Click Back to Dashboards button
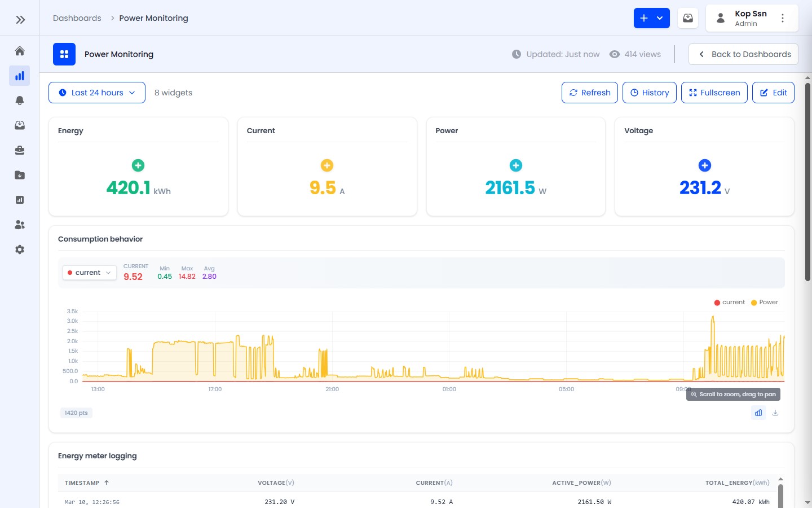812x508 pixels. (x=743, y=54)
